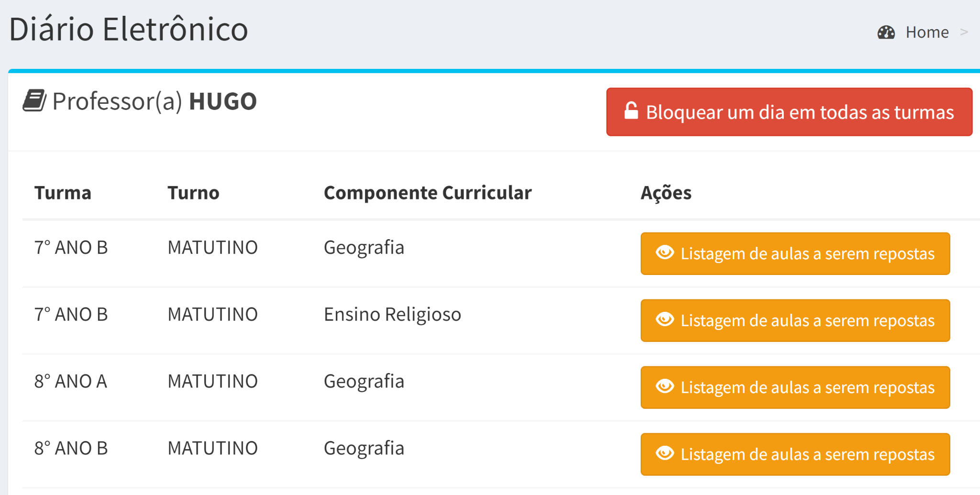The width and height of the screenshot is (980, 495).
Task: Click the breadcrumb separator arrow after Home
Action: coord(964,33)
